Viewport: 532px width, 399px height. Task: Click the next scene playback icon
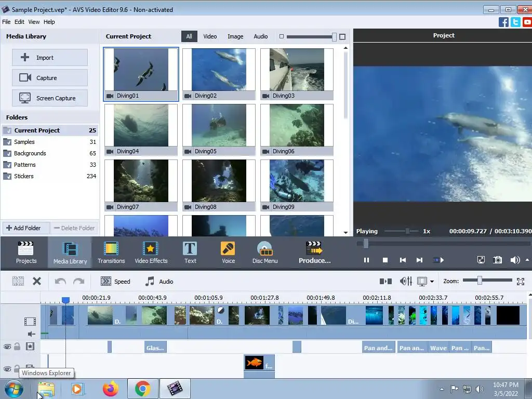[438, 260]
